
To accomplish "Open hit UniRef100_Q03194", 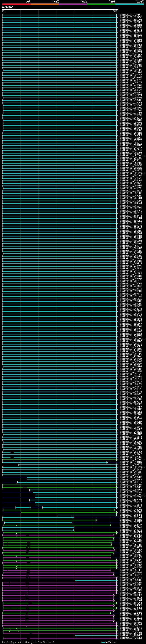I will tap(131, 40).
